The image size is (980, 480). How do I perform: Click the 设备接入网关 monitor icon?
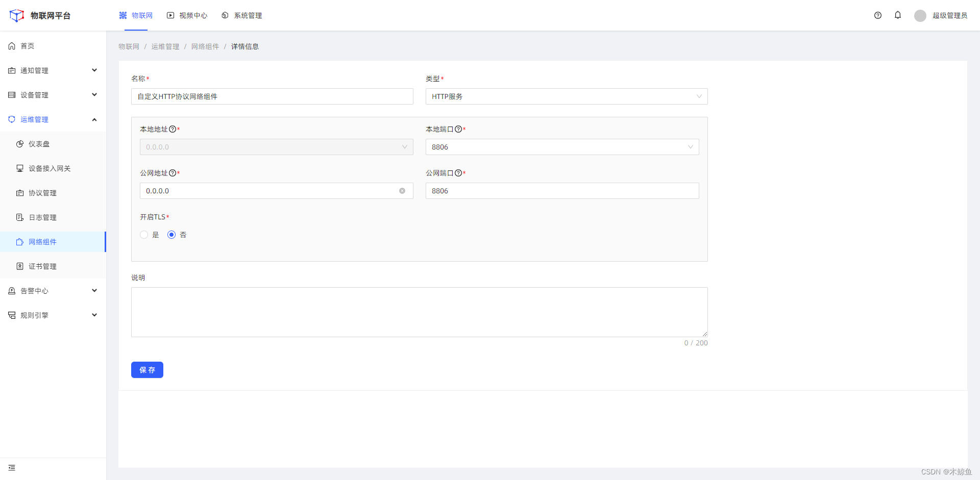[20, 168]
